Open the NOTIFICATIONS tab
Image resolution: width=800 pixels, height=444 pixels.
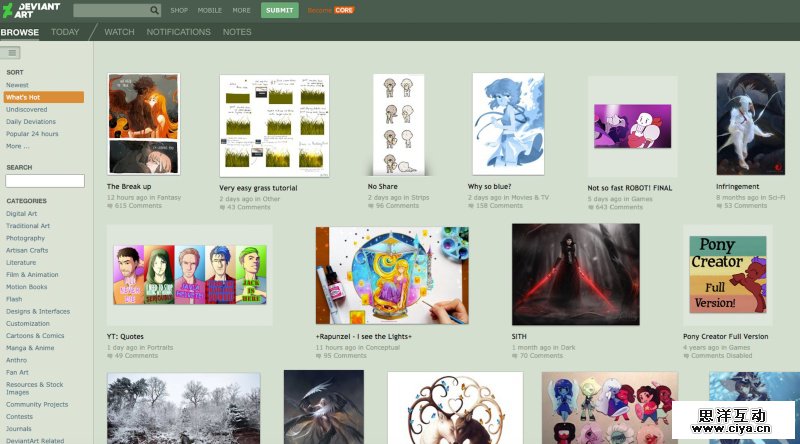179,32
